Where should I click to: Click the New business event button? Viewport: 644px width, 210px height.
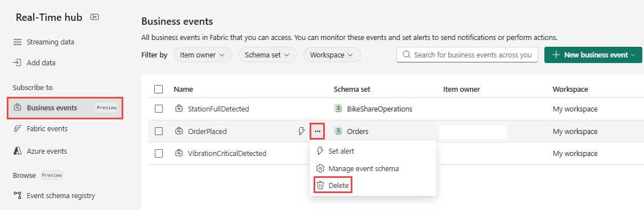pyautogui.click(x=593, y=55)
